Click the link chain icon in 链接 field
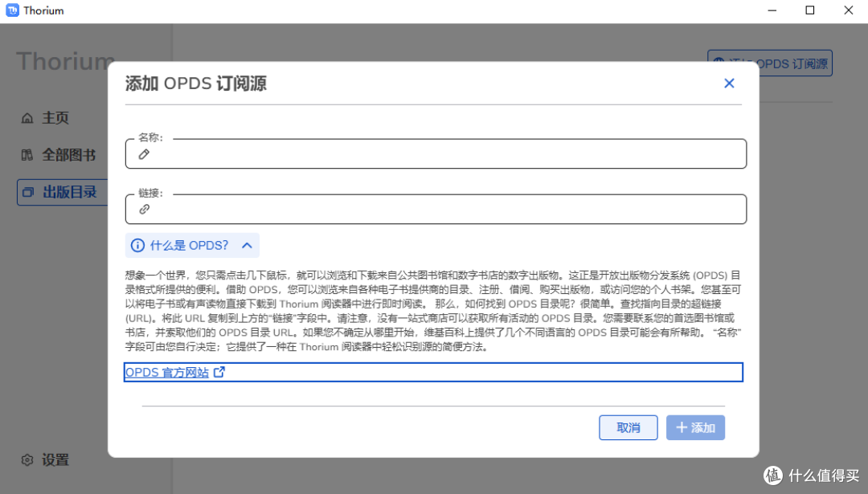Viewport: 868px width, 494px height. 144,209
